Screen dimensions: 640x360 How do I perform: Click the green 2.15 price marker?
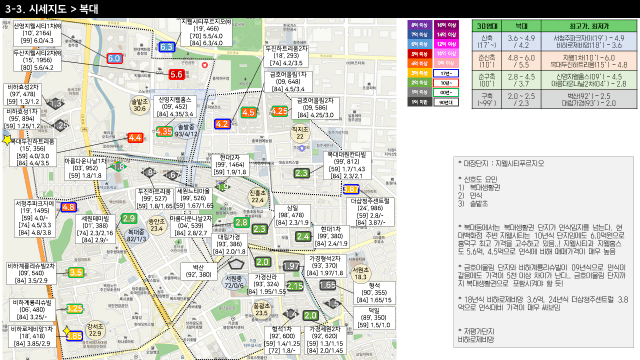pos(295,286)
